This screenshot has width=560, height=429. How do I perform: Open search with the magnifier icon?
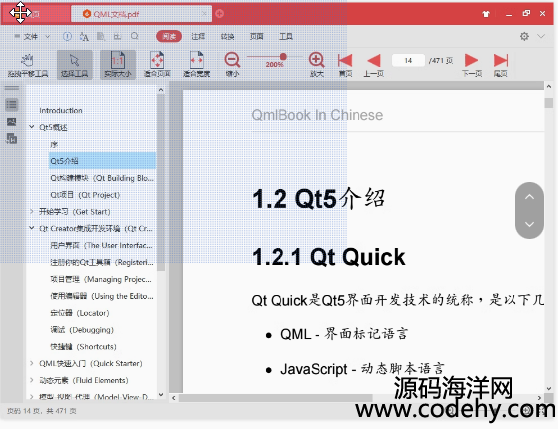(135, 36)
